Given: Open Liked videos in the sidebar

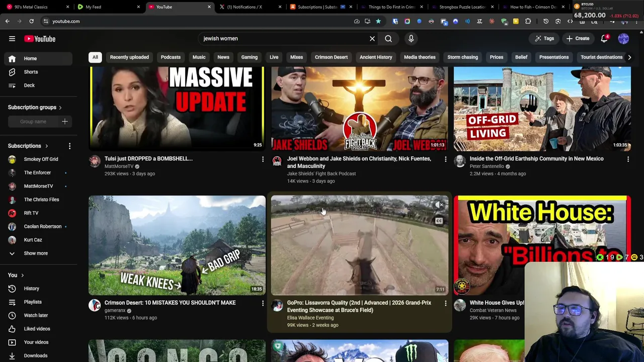Looking at the screenshot, I should (38, 329).
